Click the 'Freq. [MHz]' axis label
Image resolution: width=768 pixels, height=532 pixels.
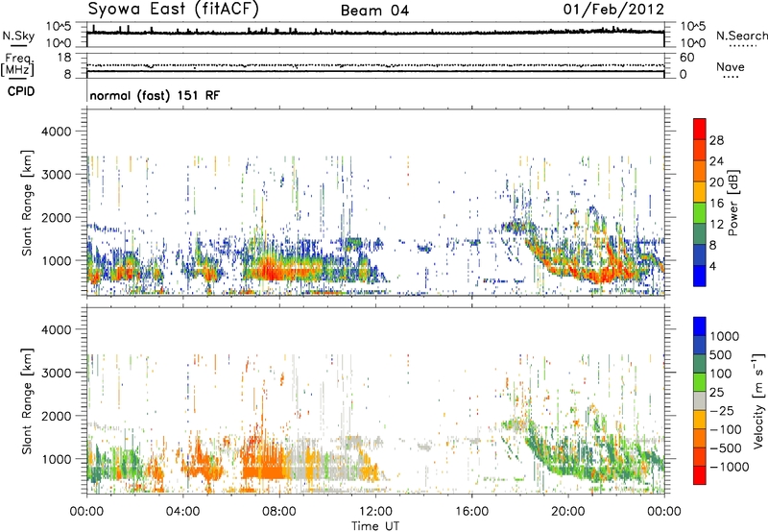[17, 65]
